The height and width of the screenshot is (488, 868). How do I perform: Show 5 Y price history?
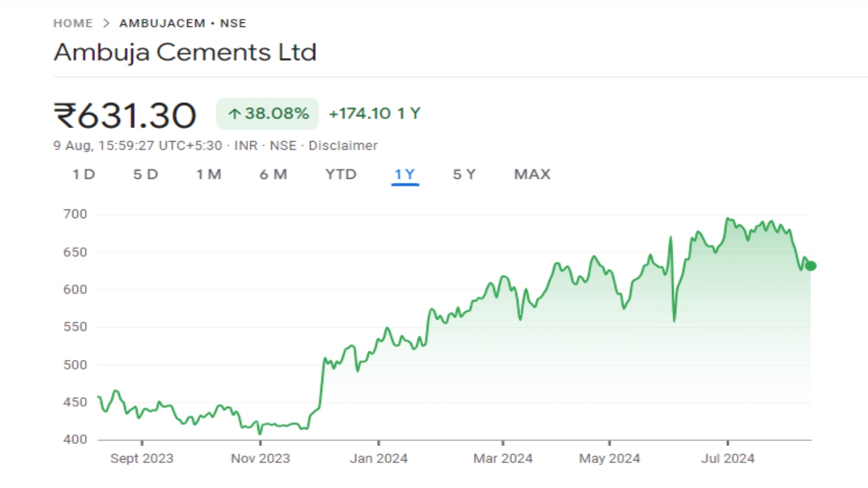[x=465, y=174]
